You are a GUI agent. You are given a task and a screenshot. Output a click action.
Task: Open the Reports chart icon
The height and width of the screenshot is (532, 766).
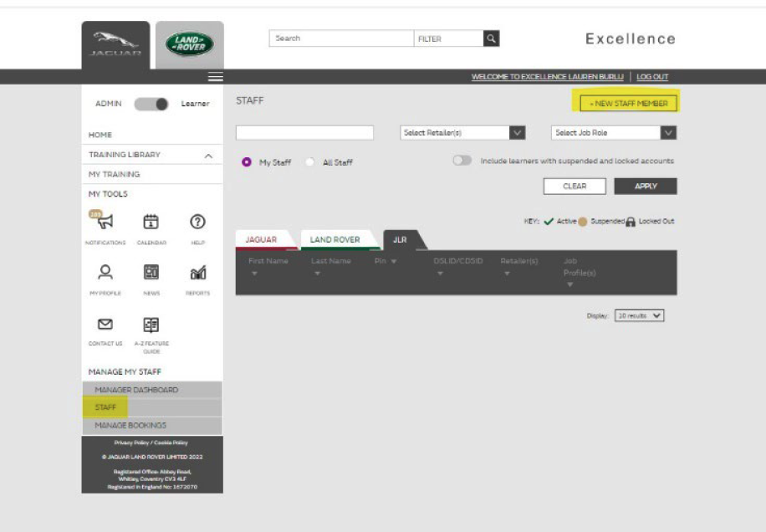(198, 272)
